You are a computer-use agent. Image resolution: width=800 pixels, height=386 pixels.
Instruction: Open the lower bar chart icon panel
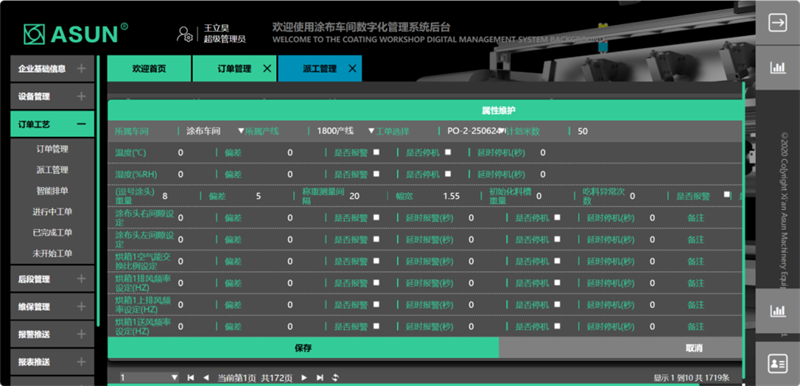tap(778, 311)
